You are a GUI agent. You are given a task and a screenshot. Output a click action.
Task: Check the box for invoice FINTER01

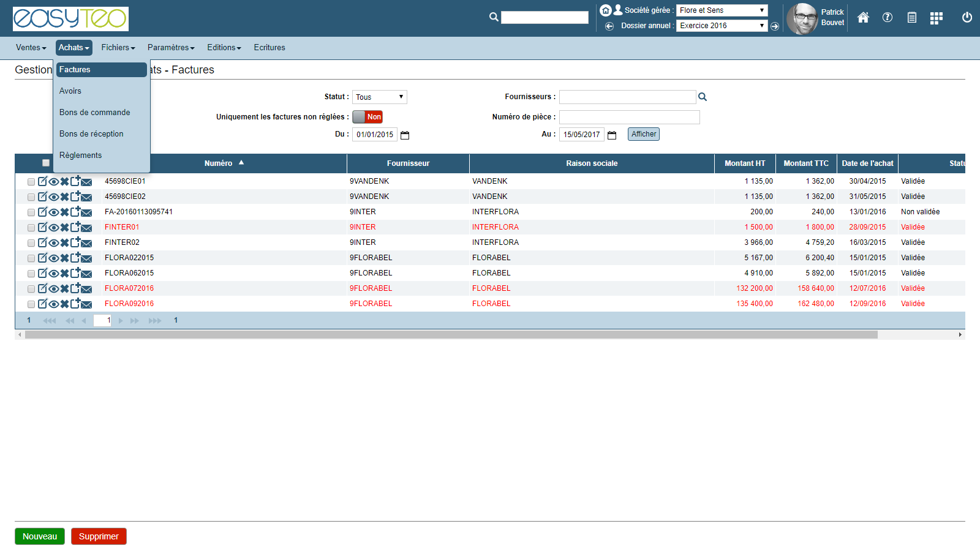click(x=31, y=228)
